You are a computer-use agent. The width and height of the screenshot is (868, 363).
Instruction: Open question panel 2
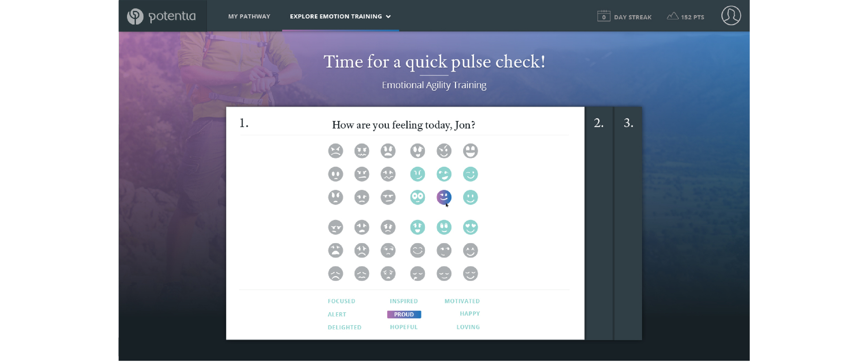point(599,223)
